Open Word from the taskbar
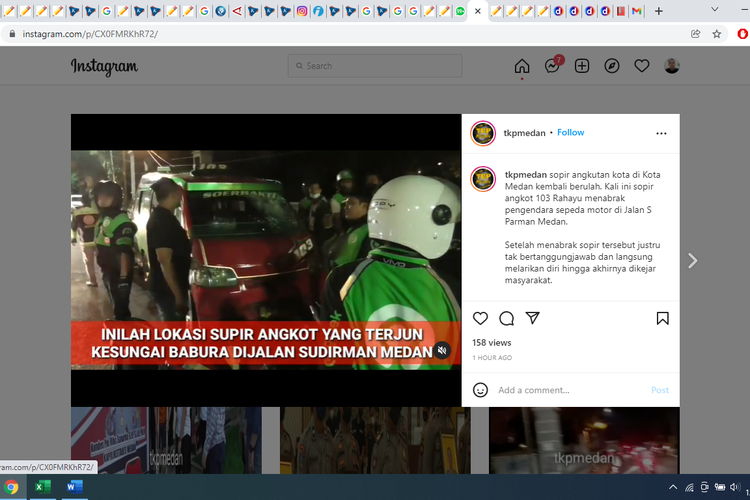 (75, 487)
